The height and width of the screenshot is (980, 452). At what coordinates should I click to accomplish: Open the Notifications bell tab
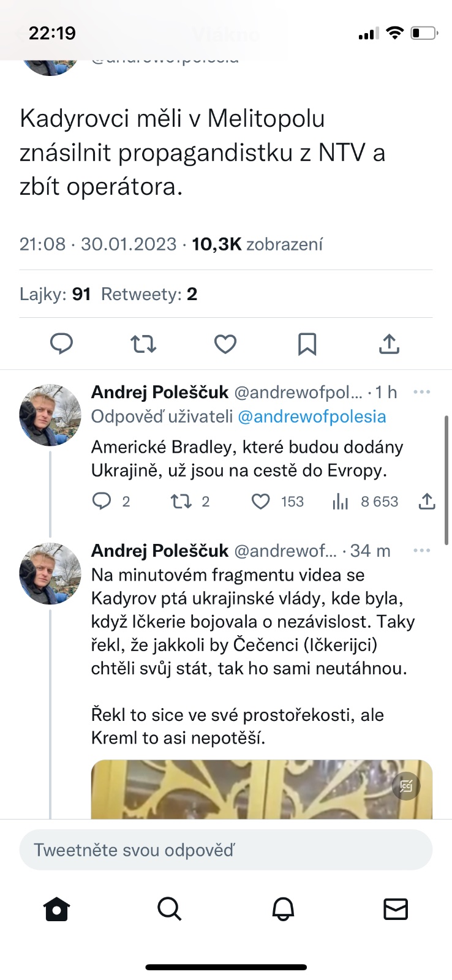(x=283, y=910)
